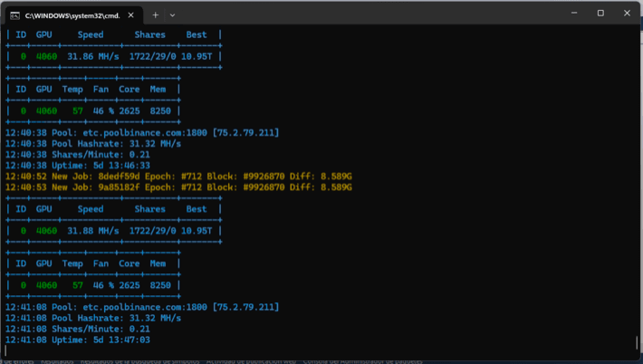The image size is (643, 364).
Task: Click the 12:40:38 Pool: etc.poolbinance.com:1800 line
Action: (x=142, y=133)
